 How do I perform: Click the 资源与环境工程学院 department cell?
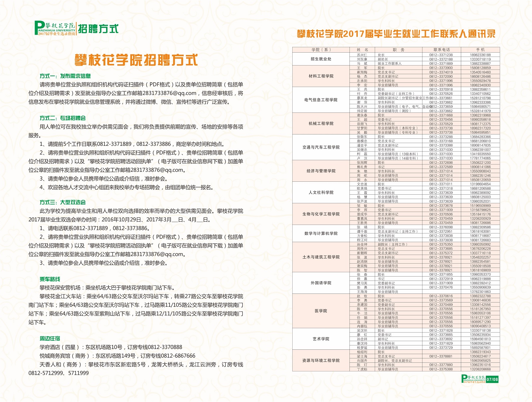pyautogui.click(x=321, y=360)
